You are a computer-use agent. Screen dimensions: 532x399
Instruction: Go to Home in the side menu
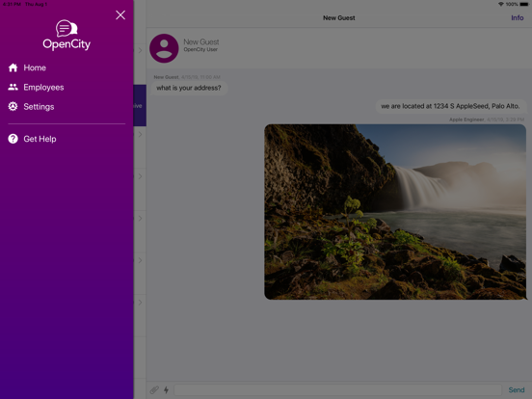click(35, 67)
